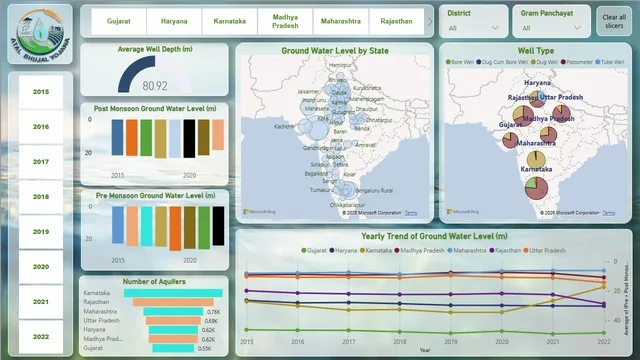Select Dug Well legend marker

pos(533,62)
